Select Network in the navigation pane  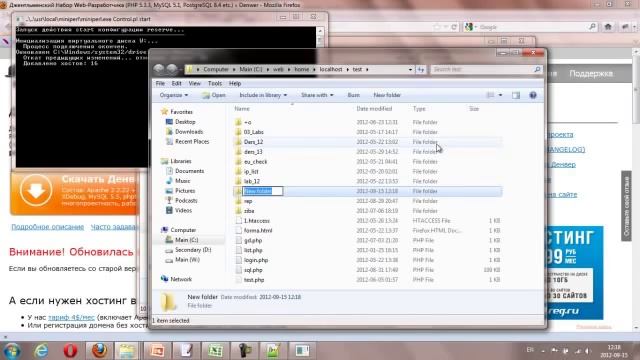pos(181,279)
